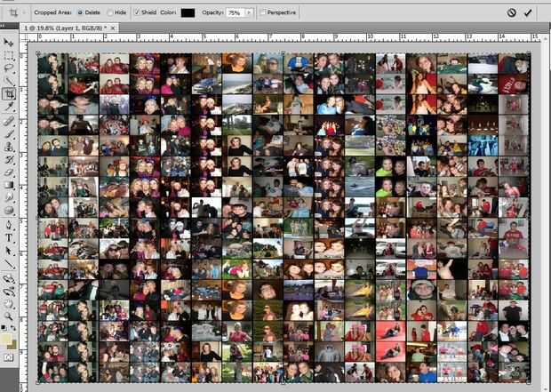Click the bottom-center crop handle

tap(283, 383)
